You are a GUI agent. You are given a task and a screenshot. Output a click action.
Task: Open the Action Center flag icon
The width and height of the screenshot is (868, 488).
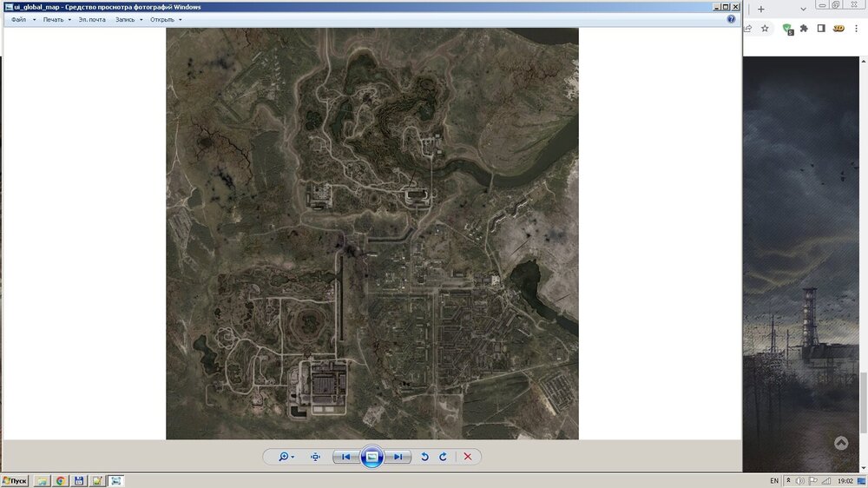[x=812, y=481]
